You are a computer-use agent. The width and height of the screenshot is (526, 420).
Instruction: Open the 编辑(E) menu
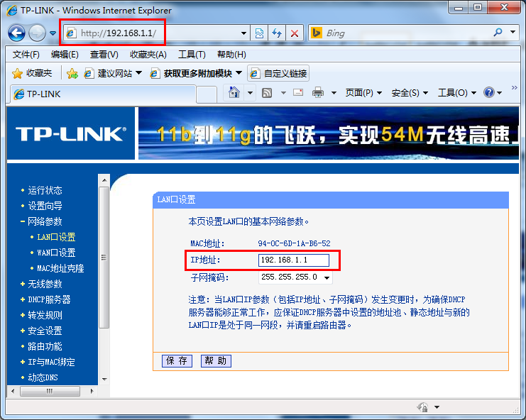(65, 55)
